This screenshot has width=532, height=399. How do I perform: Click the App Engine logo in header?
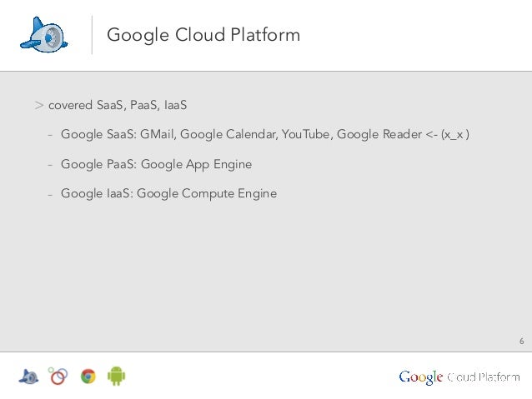click(x=42, y=36)
